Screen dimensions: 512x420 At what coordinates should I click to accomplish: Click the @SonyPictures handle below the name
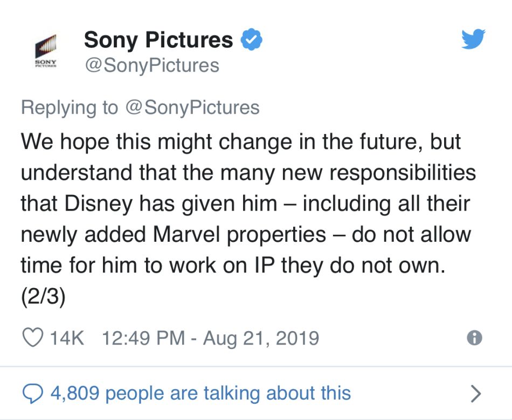point(151,66)
